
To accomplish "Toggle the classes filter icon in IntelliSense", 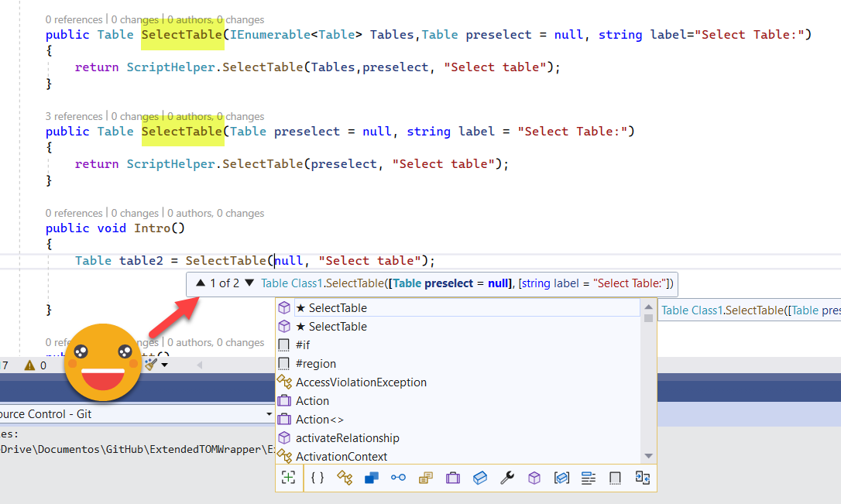I will pyautogui.click(x=345, y=478).
